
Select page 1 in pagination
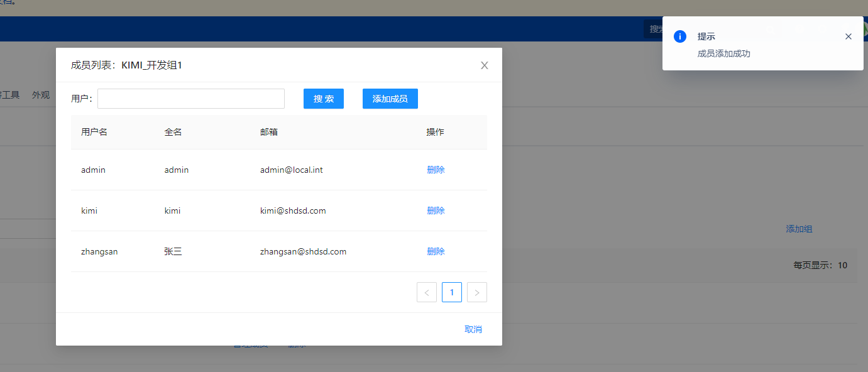pos(451,292)
